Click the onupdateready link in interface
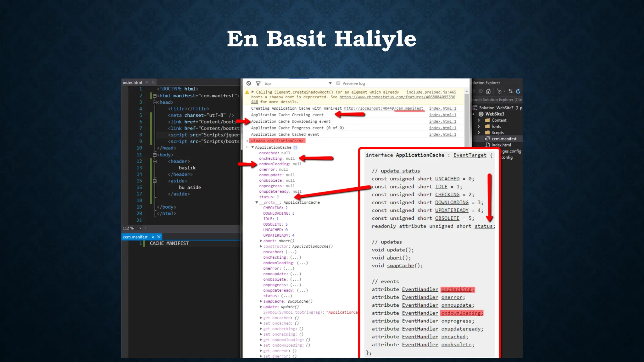 [461, 329]
